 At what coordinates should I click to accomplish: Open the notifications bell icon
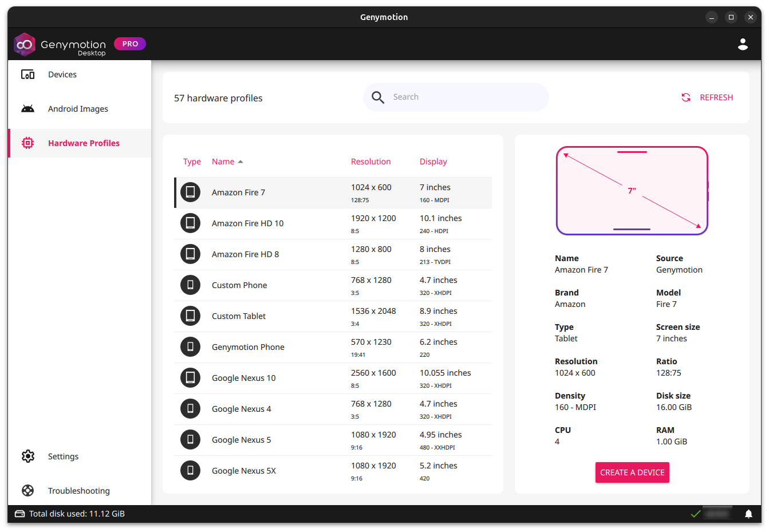[748, 514]
